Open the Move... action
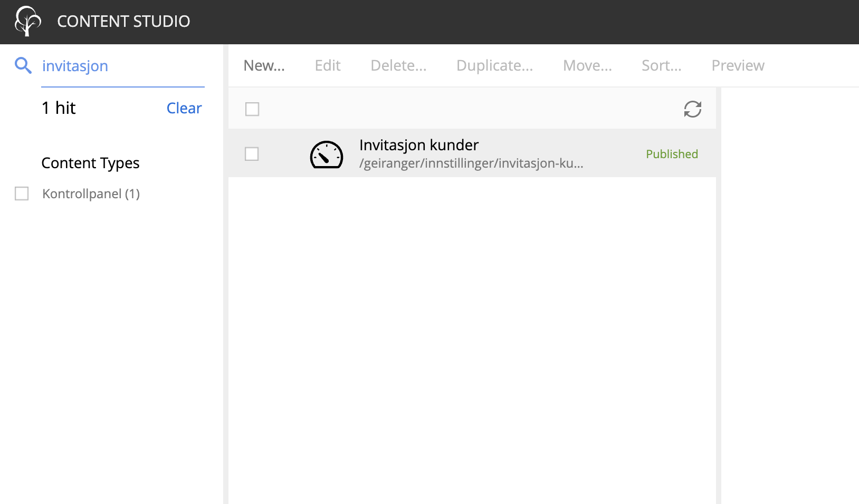This screenshot has width=859, height=504. pos(587,65)
